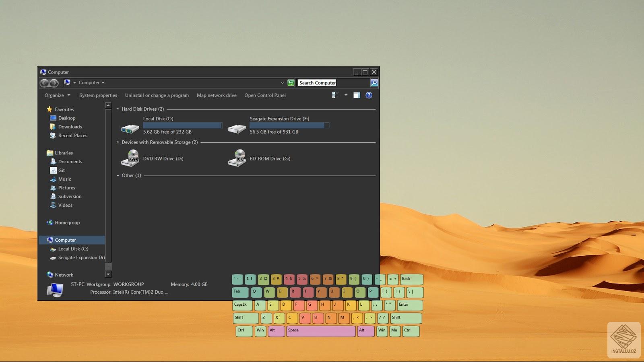Select the Local Disk (C:) drive icon
Viewport: 644px width, 362px height.
(x=130, y=128)
